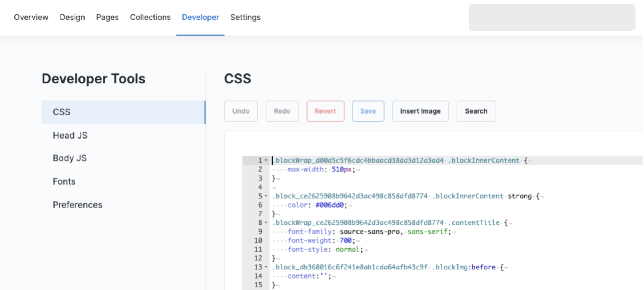Click the Undo button
Screen dimensions: 644x290
point(241,111)
